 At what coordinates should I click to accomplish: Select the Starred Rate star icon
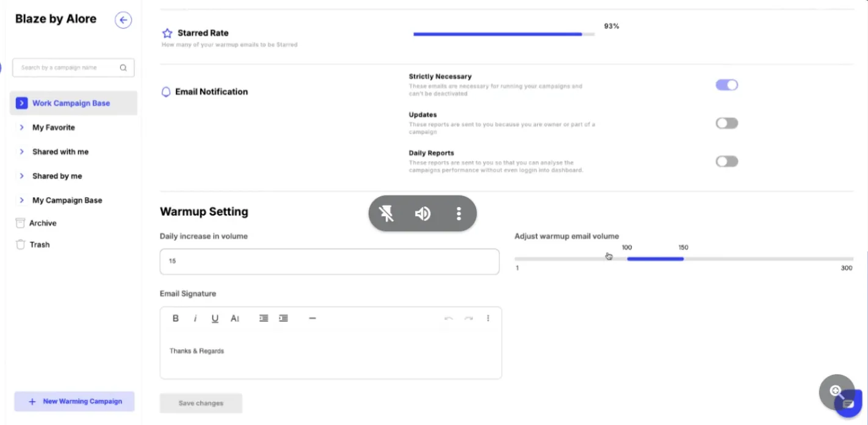click(165, 32)
